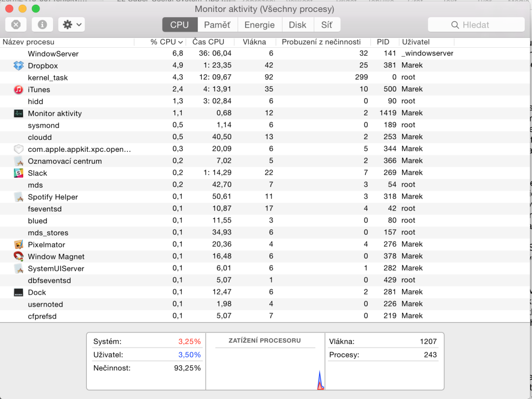
Task: Switch to the CPU tab
Action: 179,25
